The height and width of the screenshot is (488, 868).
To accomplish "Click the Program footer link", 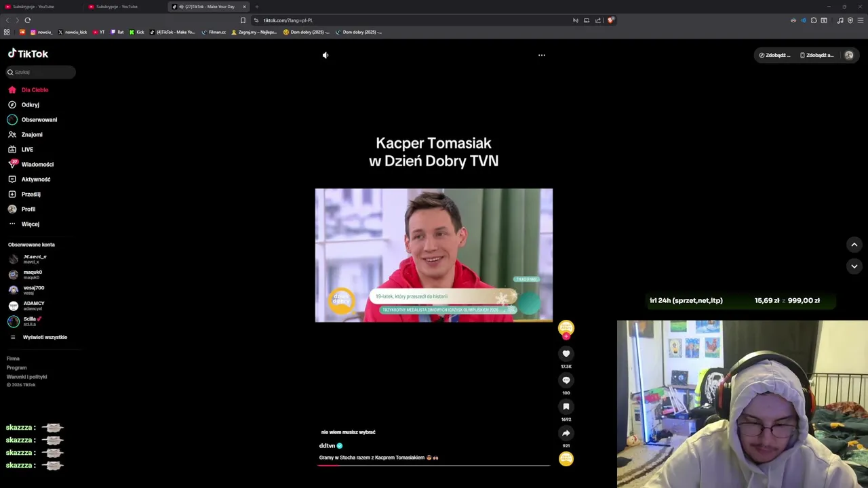I will tap(16, 367).
